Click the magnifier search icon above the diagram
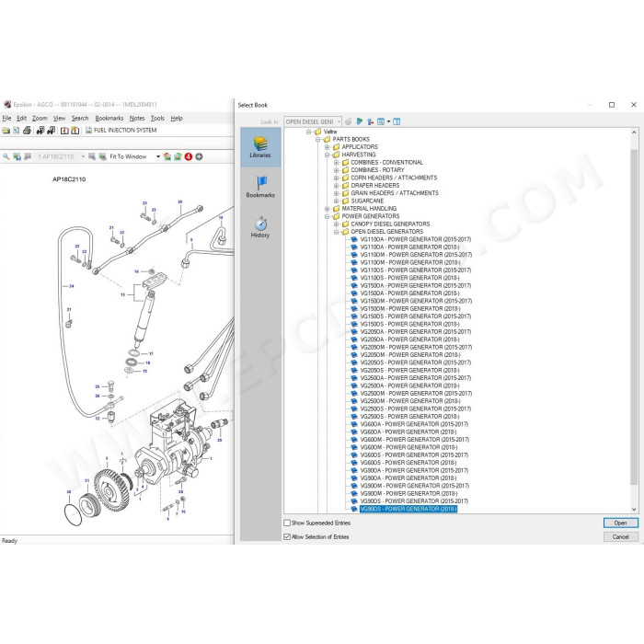Screen dimensions: 644x644 pyautogui.click(x=6, y=156)
